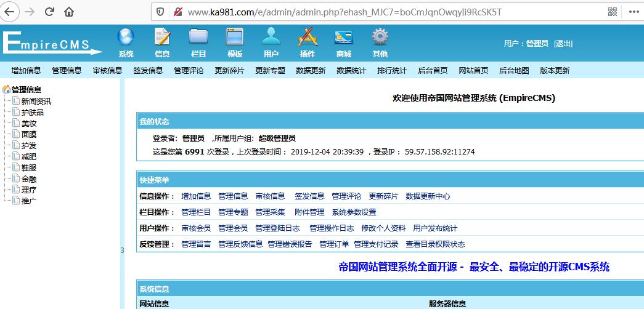Open the 模板 window icon
The image size is (644, 309).
(235, 37)
